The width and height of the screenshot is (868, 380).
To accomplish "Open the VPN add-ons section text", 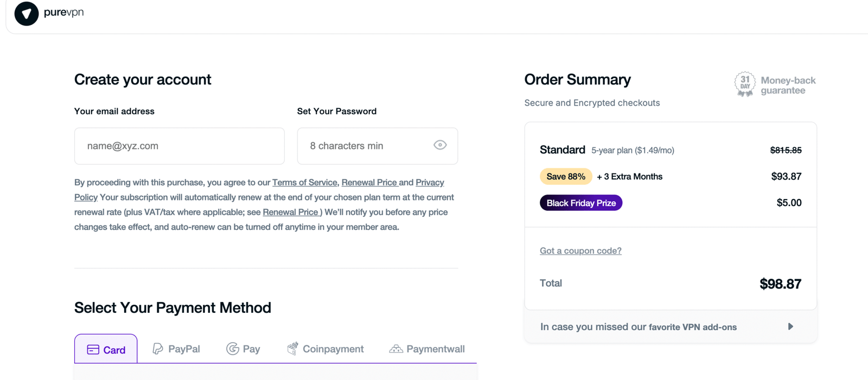I will [638, 327].
